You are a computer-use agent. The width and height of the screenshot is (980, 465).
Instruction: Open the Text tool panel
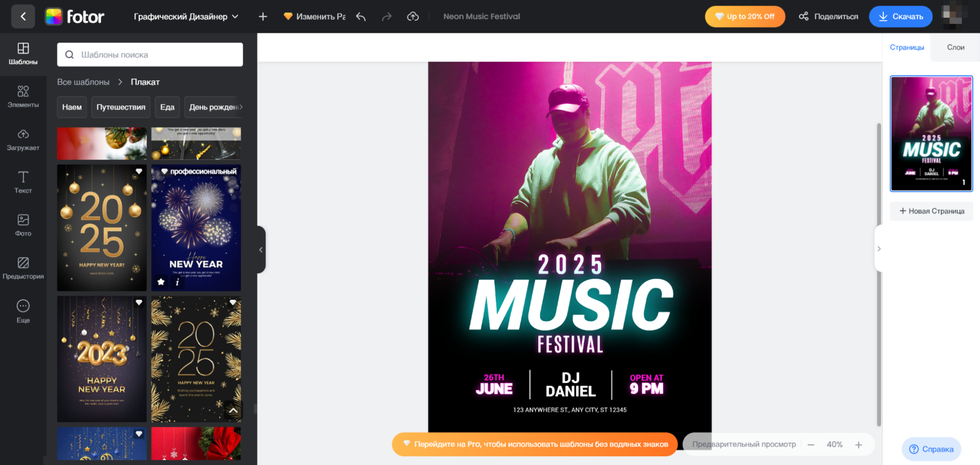(23, 182)
